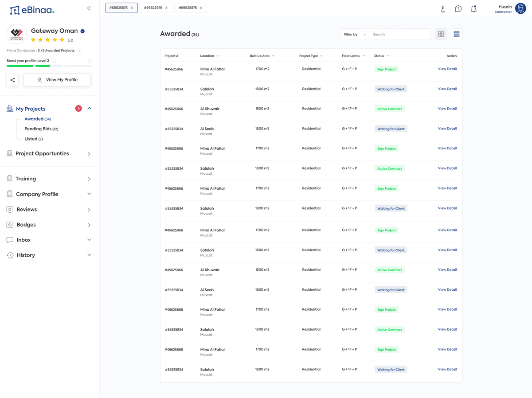532x398 pixels.
Task: Sort by Location column header
Action: (209, 56)
